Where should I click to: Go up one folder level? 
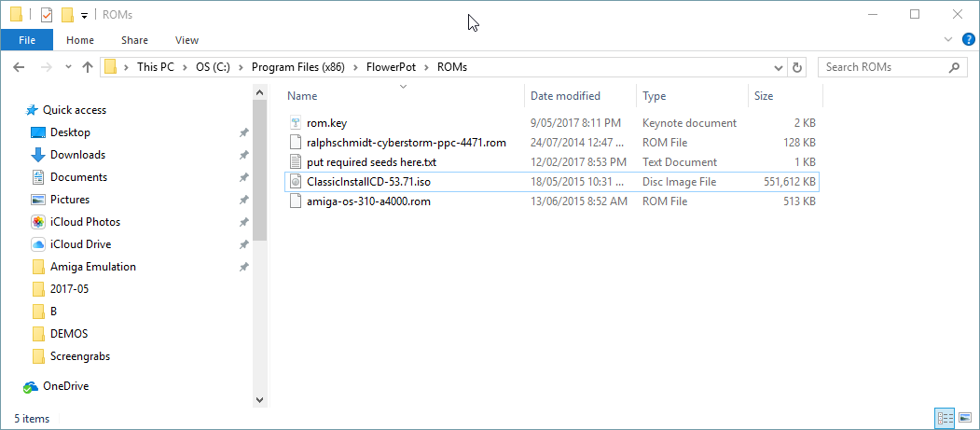tap(88, 67)
